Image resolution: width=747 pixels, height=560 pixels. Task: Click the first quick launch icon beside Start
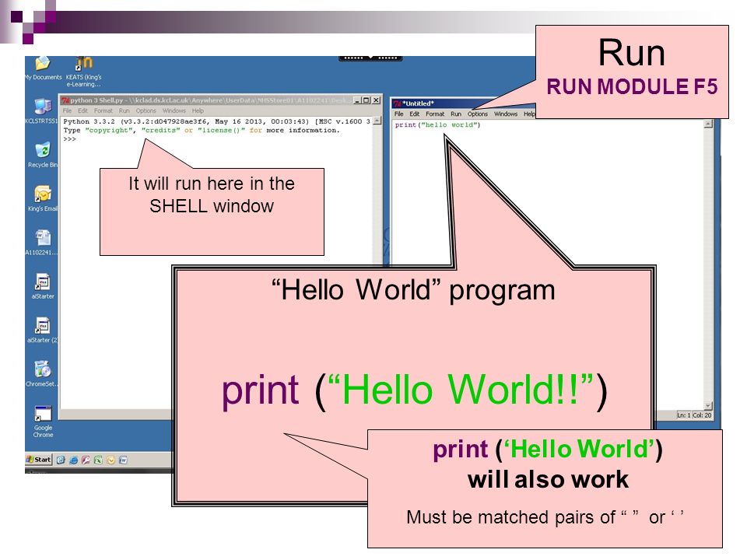point(61,460)
